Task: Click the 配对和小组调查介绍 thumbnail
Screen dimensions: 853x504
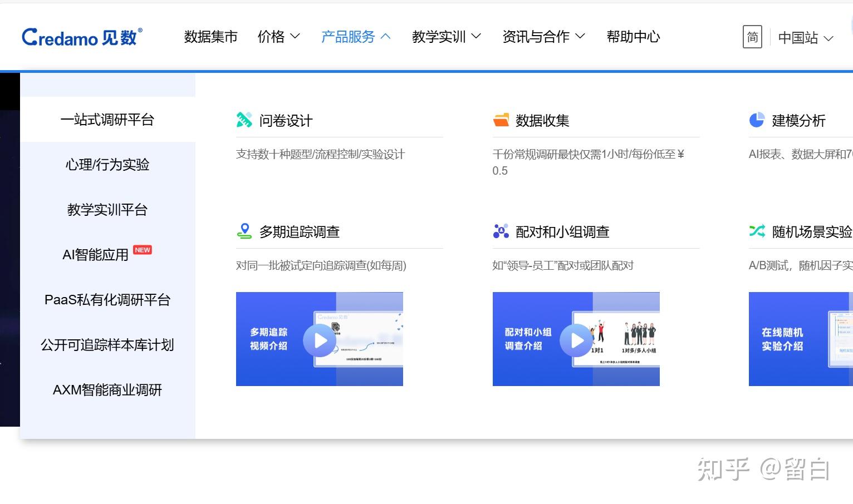Action: tap(575, 339)
